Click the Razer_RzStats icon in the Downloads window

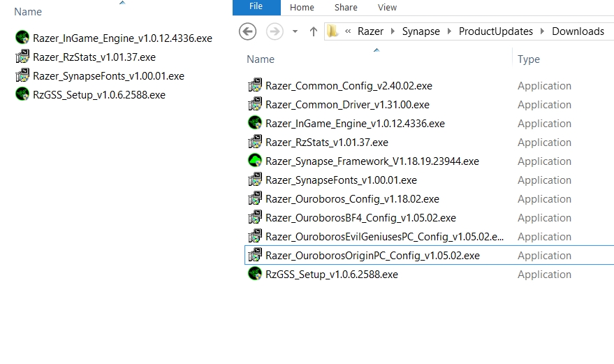click(x=255, y=142)
